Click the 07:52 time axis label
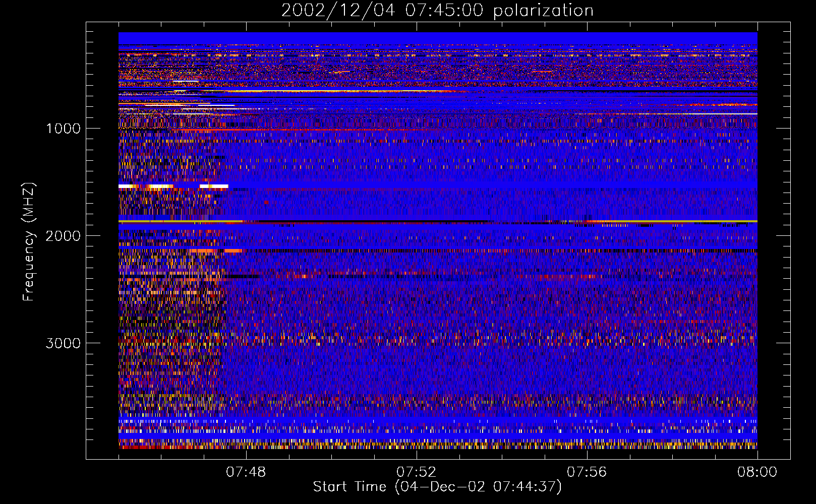Image resolution: width=816 pixels, height=504 pixels. [x=417, y=472]
